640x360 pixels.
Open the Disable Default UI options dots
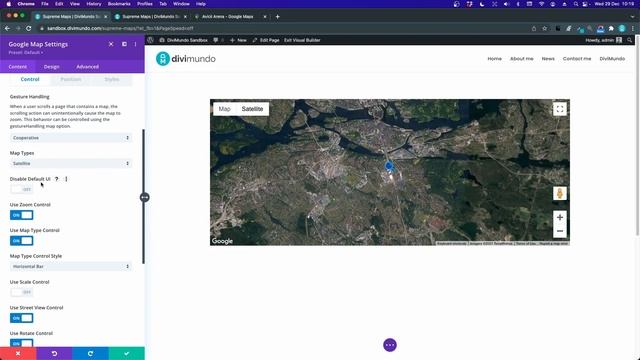(66, 179)
